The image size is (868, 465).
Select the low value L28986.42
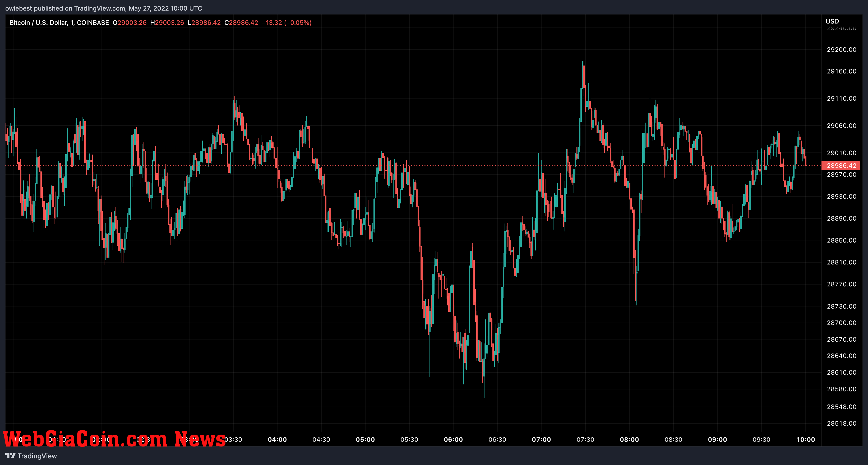tap(204, 22)
